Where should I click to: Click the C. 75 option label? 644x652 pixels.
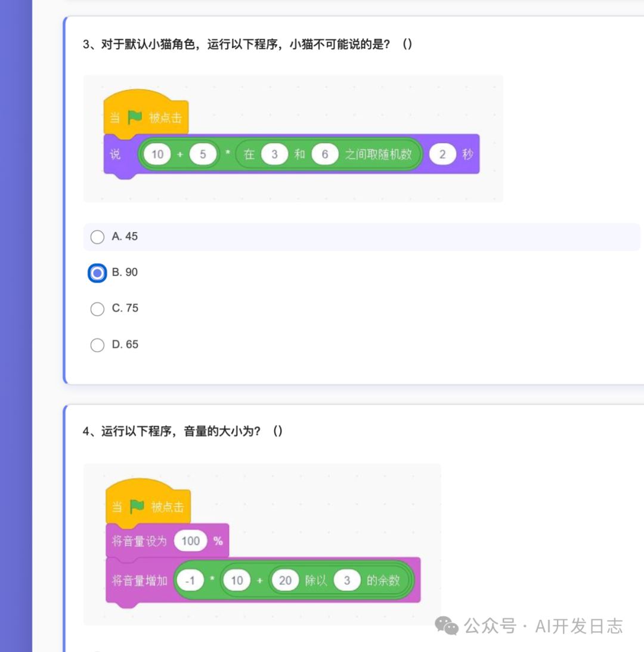(x=125, y=308)
